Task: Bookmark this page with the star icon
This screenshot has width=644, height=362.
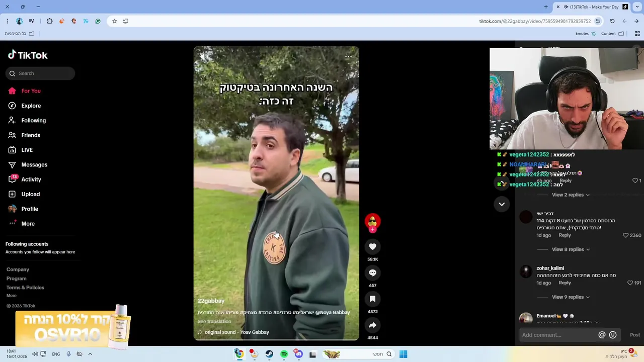Action: tap(115, 21)
